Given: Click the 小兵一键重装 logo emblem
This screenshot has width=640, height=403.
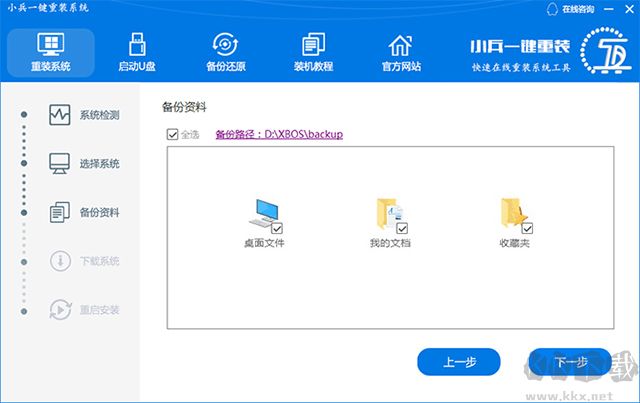Looking at the screenshot, I should [606, 51].
